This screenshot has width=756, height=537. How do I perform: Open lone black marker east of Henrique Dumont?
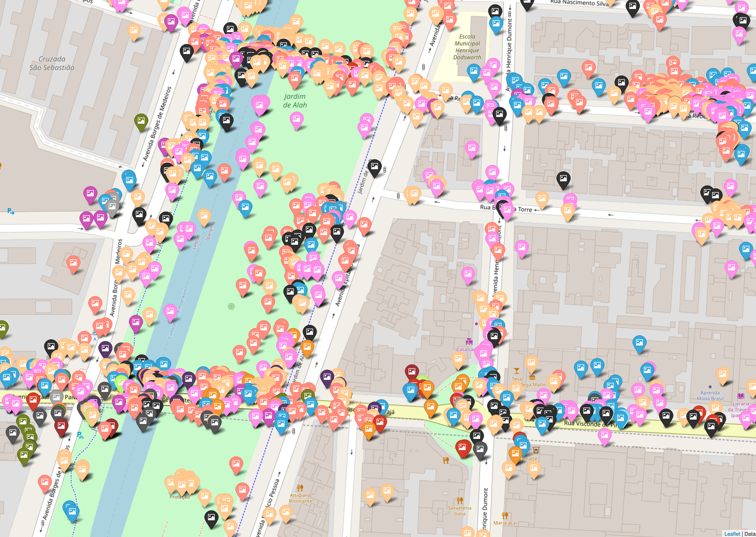tap(563, 179)
